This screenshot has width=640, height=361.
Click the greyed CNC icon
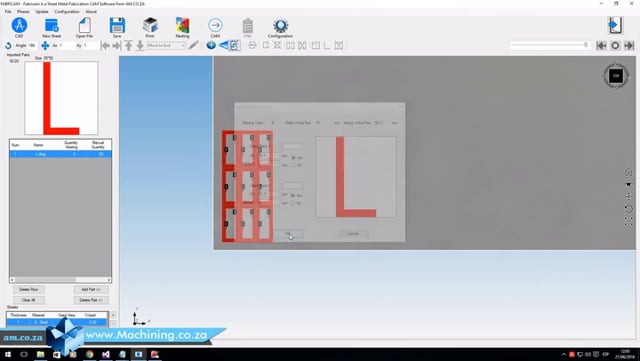click(248, 26)
